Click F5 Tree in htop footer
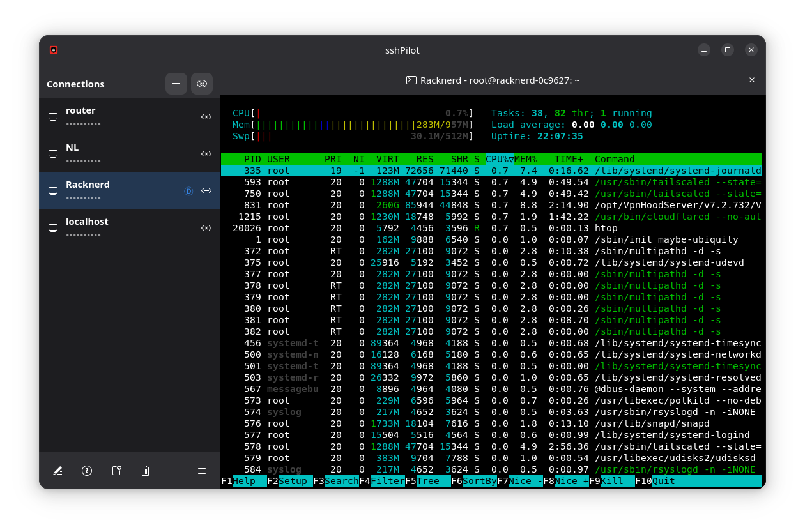The width and height of the screenshot is (805, 532). click(427, 481)
